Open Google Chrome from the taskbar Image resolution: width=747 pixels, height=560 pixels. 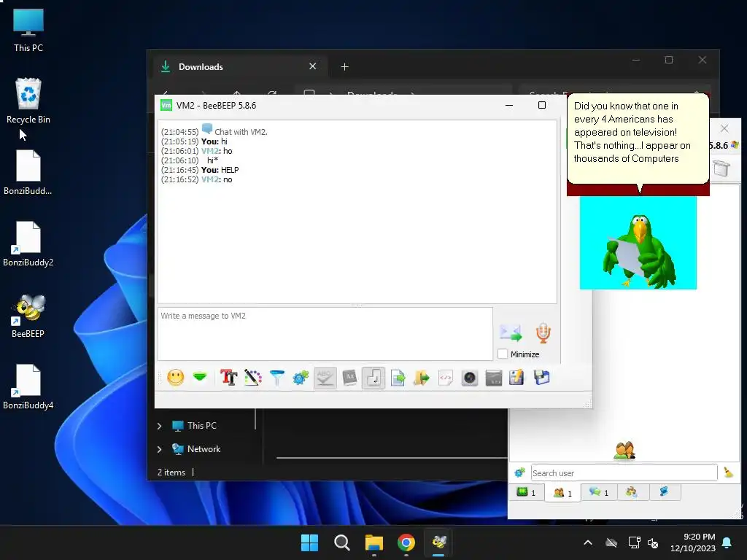tap(406, 542)
